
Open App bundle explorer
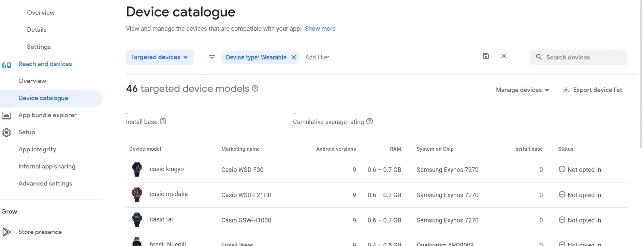click(47, 115)
